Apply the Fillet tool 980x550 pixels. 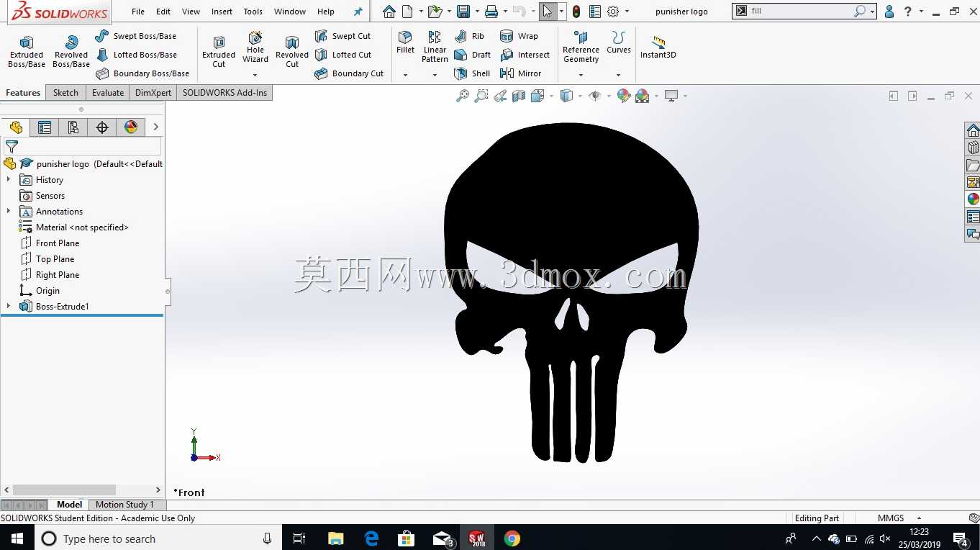405,42
